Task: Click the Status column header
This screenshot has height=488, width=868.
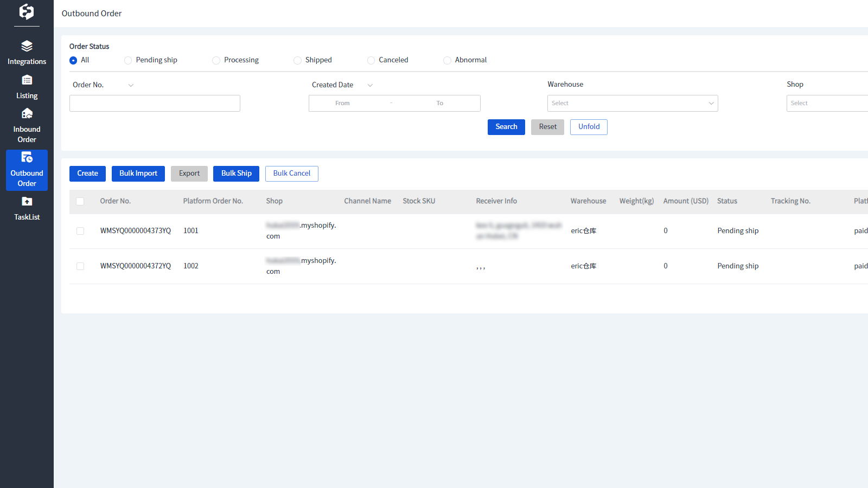Action: coord(727,201)
